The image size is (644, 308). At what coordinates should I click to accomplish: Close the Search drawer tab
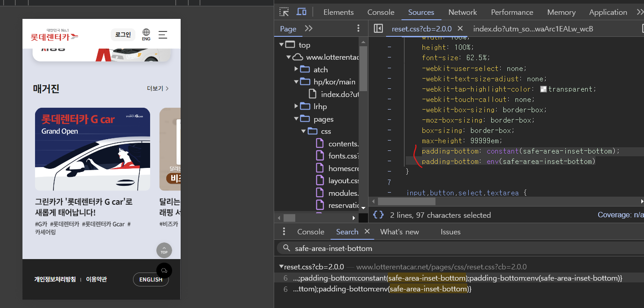367,232
